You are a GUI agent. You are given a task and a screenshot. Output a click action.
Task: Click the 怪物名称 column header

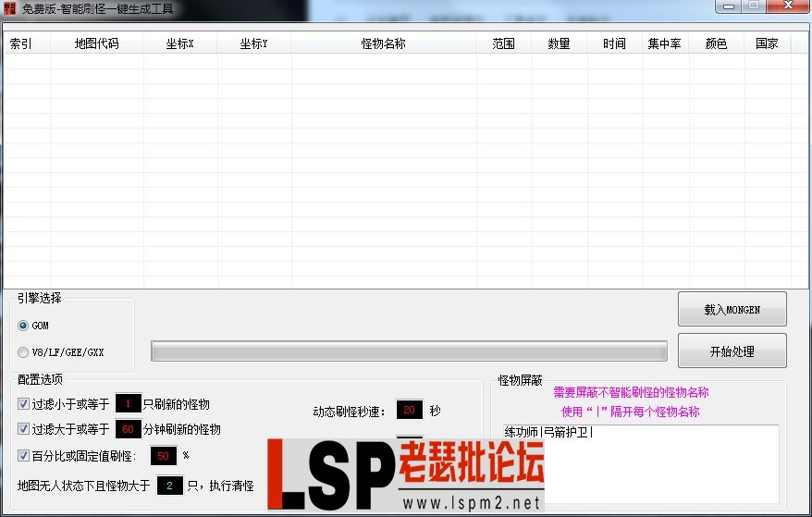coord(383,43)
